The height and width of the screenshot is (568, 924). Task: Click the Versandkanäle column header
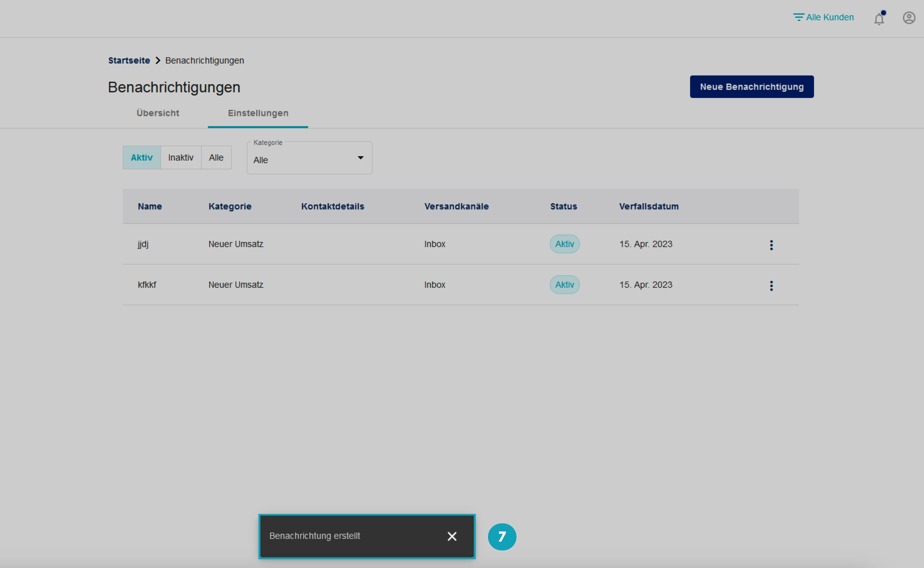coord(457,206)
